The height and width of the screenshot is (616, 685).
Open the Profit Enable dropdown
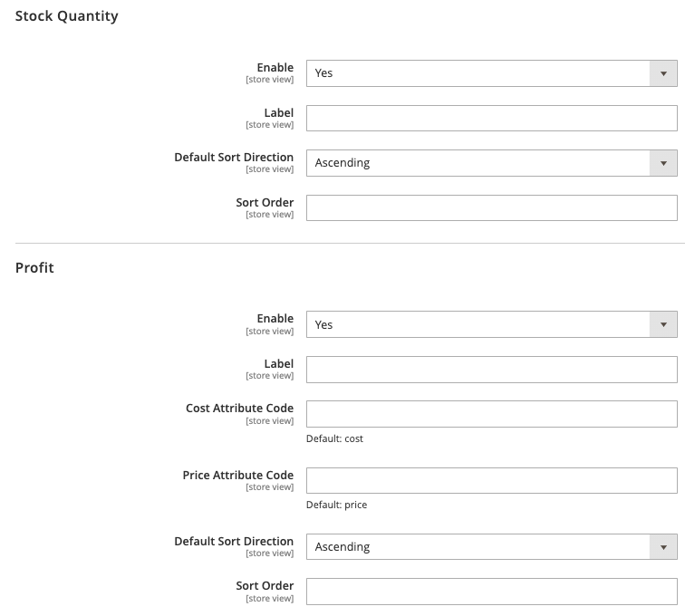click(491, 324)
